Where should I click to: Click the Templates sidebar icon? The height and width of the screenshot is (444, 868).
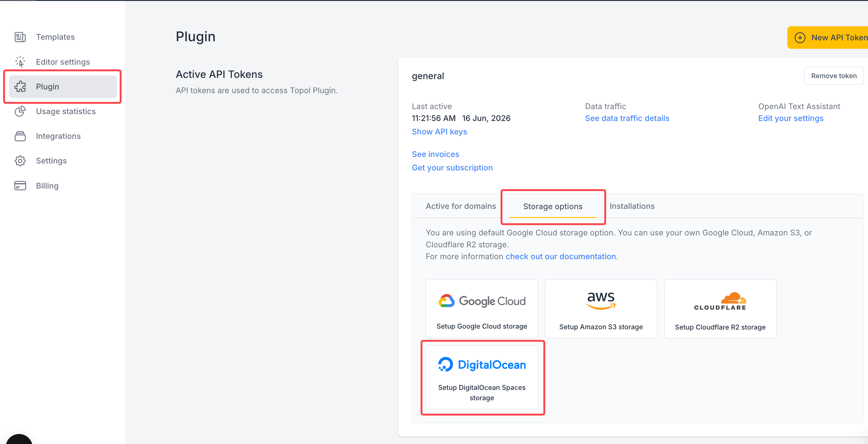tap(20, 37)
